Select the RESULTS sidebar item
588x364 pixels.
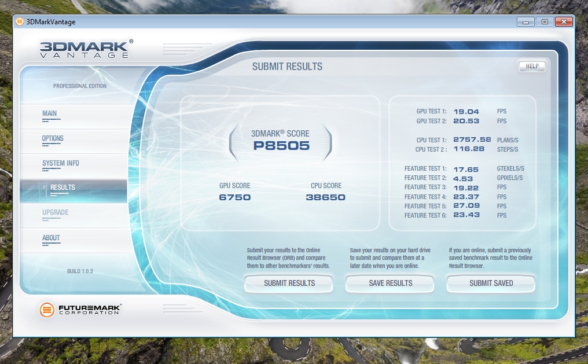pyautogui.click(x=63, y=187)
